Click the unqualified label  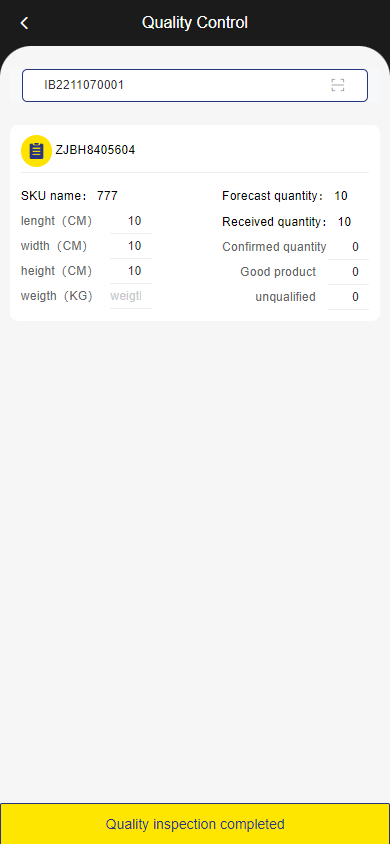pyautogui.click(x=285, y=297)
